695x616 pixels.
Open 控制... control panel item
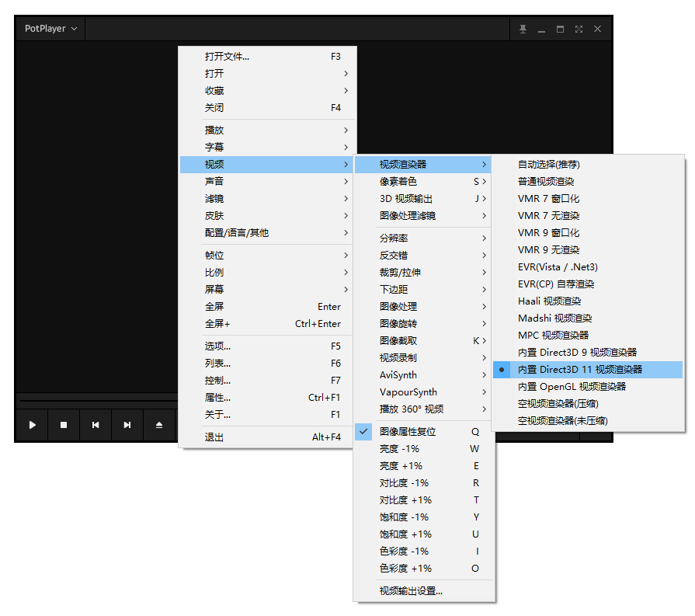pyautogui.click(x=266, y=381)
